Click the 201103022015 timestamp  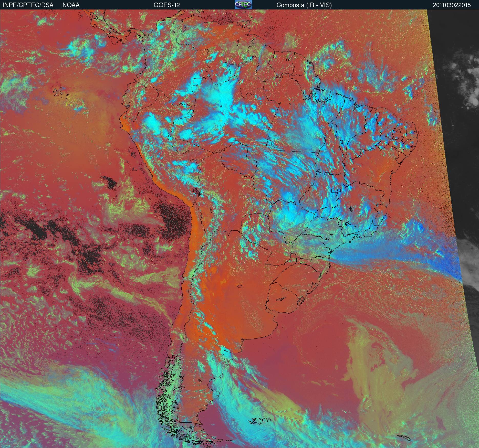452,5
